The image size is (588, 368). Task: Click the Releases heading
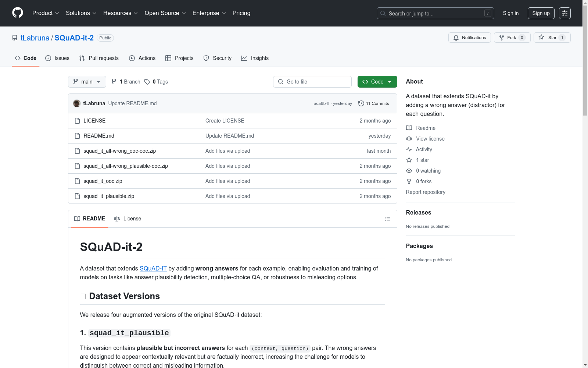coord(419,212)
